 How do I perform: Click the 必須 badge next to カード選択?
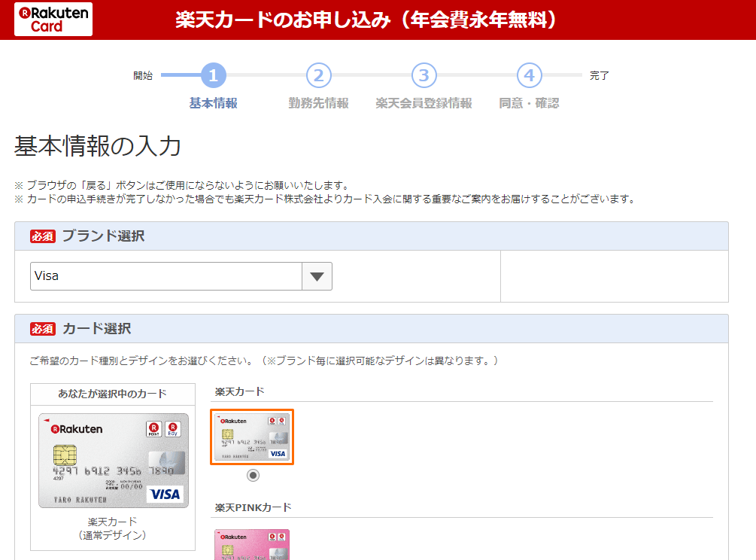tap(42, 329)
